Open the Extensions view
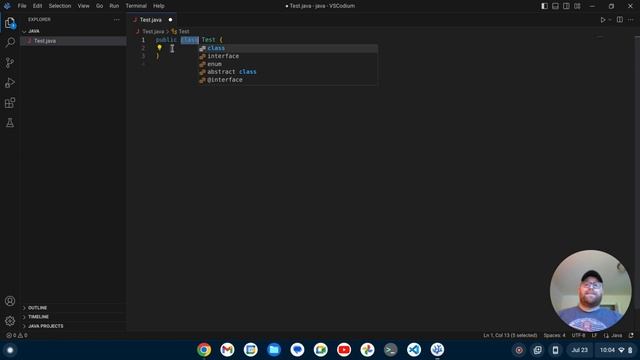Image resolution: width=640 pixels, height=360 pixels. click(x=10, y=103)
